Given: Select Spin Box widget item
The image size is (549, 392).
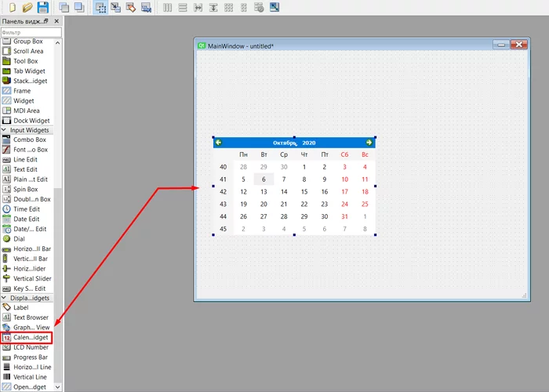Looking at the screenshot, I should pyautogui.click(x=27, y=190).
